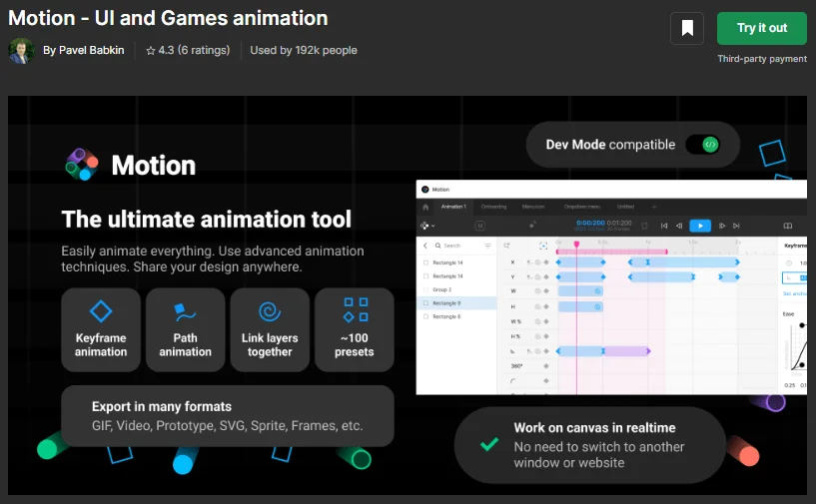Save plugin with the bookmark button
This screenshot has width=816, height=504.
[687, 28]
